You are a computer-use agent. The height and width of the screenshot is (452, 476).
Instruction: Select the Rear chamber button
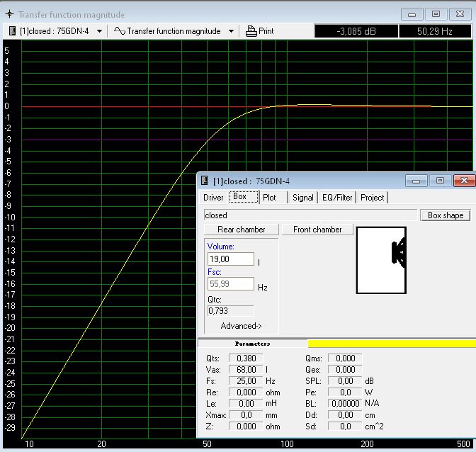tap(241, 230)
